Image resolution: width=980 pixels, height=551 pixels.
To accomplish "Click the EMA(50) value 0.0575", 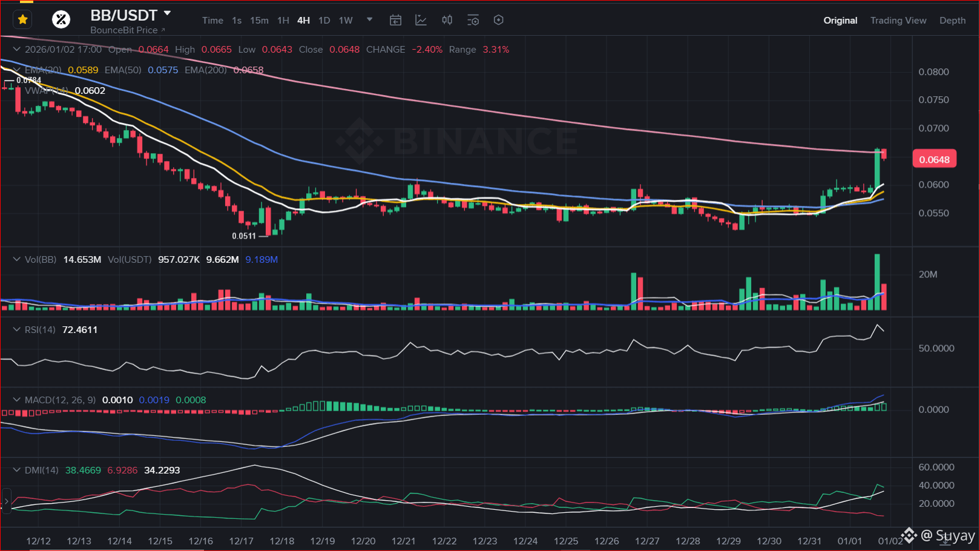I will (x=163, y=70).
